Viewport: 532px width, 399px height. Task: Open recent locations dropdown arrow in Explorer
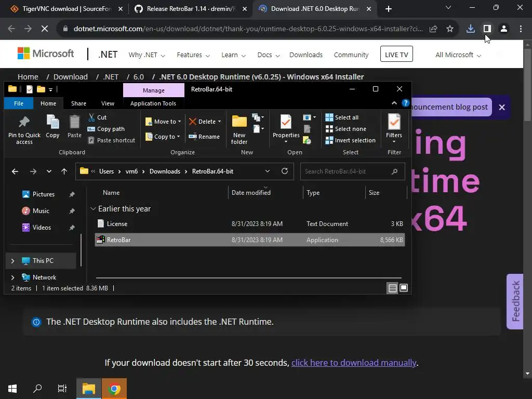click(x=49, y=171)
